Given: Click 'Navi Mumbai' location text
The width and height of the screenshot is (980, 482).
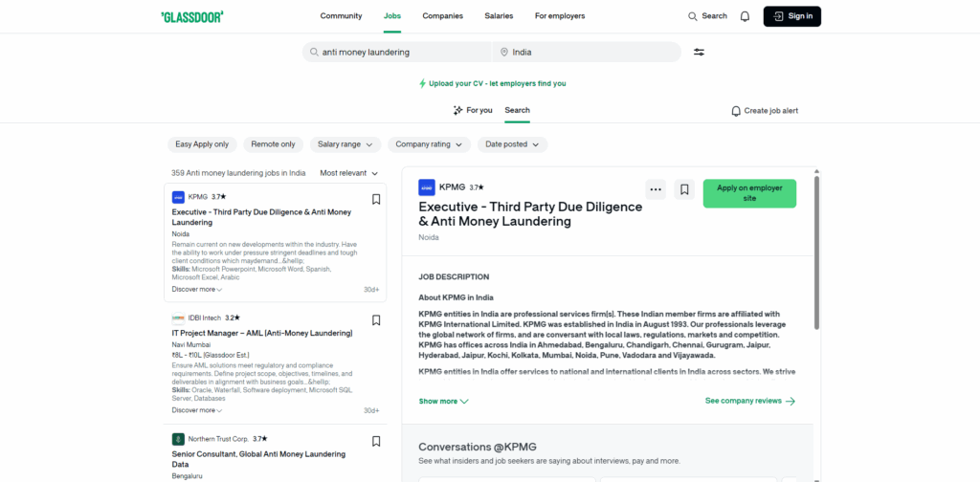Looking at the screenshot, I should 191,344.
